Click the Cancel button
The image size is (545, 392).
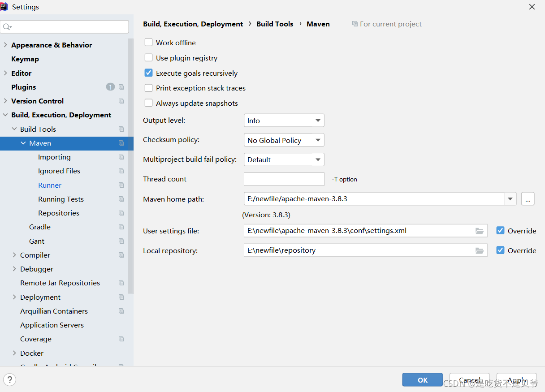469,379
